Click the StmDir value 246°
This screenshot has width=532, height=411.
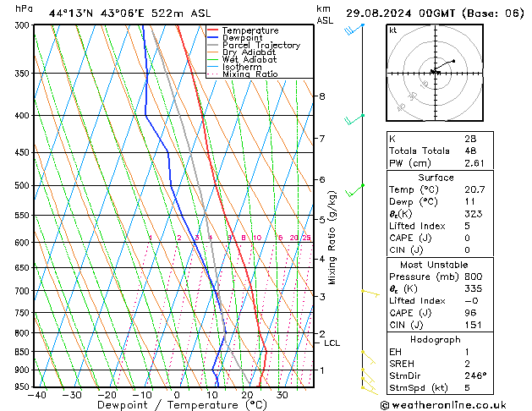click(475, 375)
